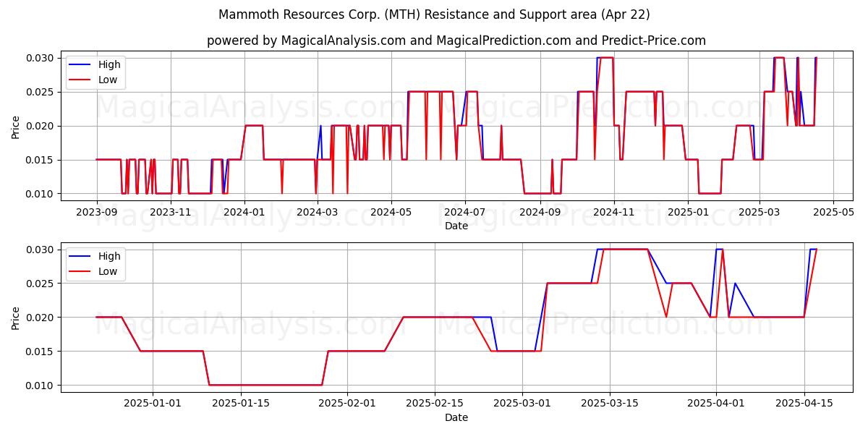Click the red Low line swatch in top legend
This screenshot has height=434, width=868.
[81, 80]
